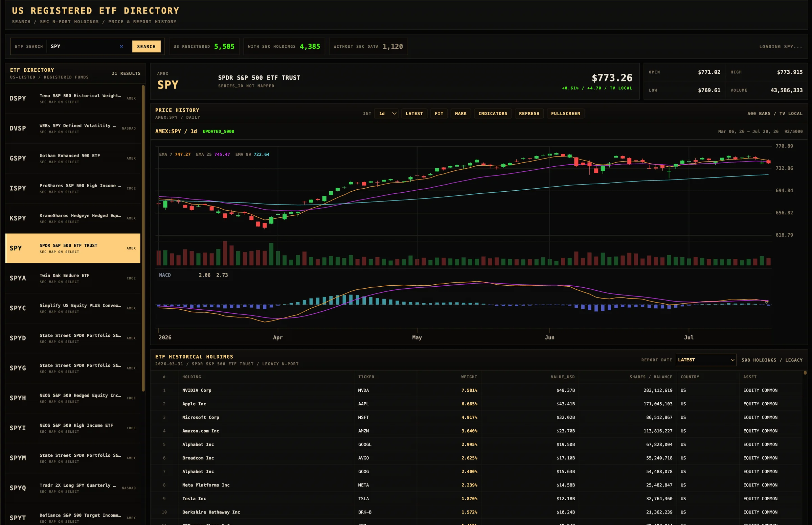Click the Broadcom Inc holding row
This screenshot has height=525, width=812.
tap(476, 458)
